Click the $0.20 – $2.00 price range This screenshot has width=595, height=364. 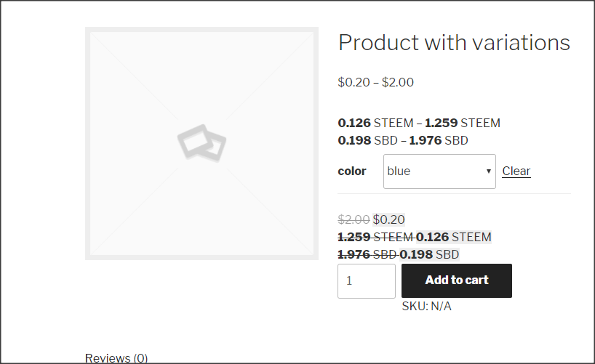pyautogui.click(x=376, y=82)
